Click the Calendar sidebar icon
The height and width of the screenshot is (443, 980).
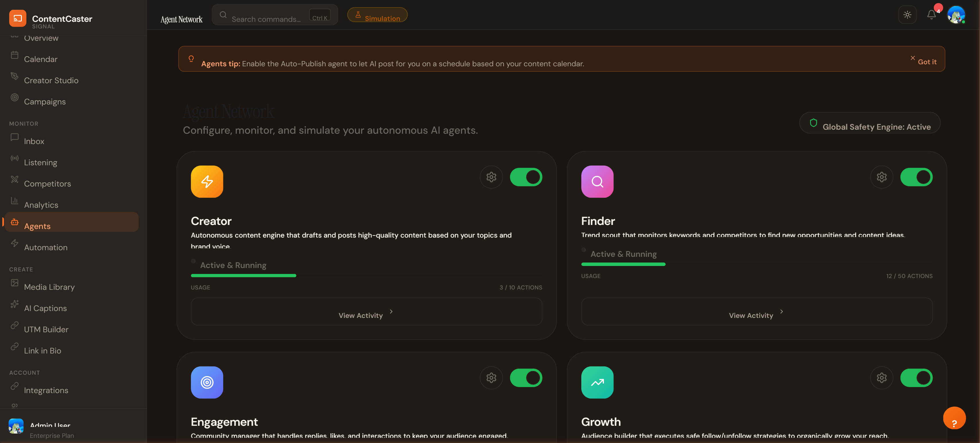pos(14,55)
